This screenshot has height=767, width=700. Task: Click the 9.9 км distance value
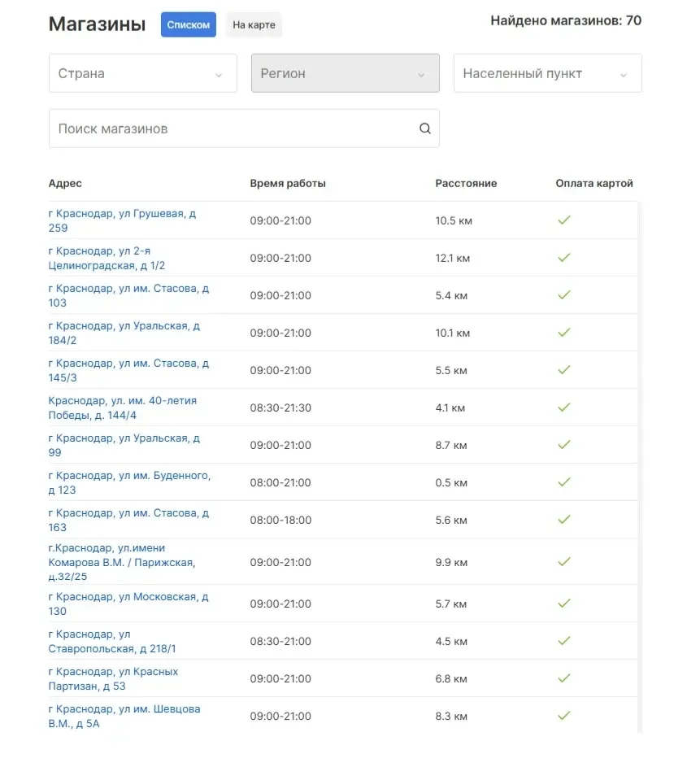click(x=451, y=563)
